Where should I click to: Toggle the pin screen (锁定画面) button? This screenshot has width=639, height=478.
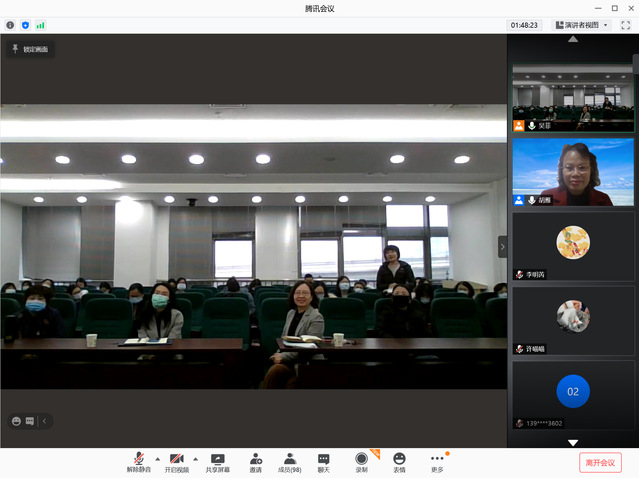click(29, 49)
